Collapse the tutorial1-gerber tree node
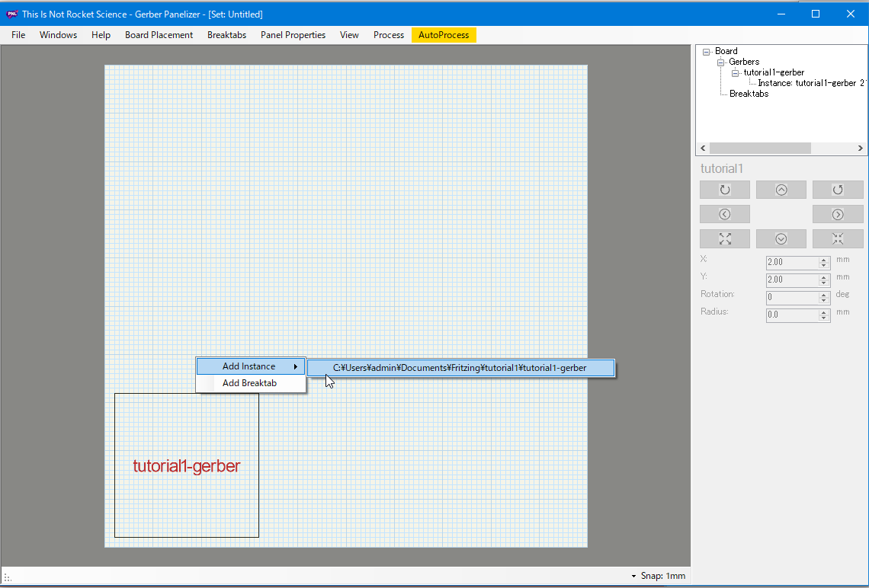The width and height of the screenshot is (869, 588). click(x=735, y=73)
